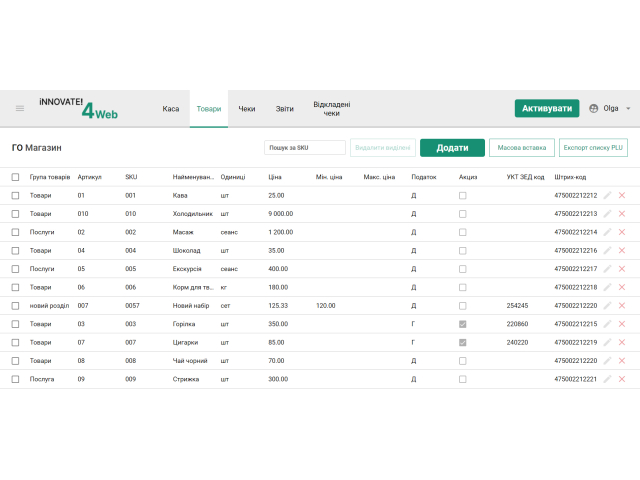
Task: Open the Чеки tab
Action: [247, 108]
